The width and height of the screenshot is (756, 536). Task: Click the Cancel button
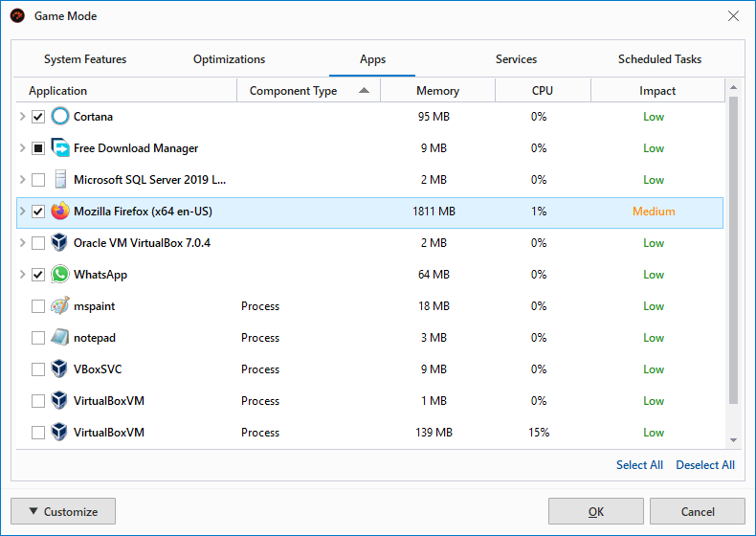[698, 511]
